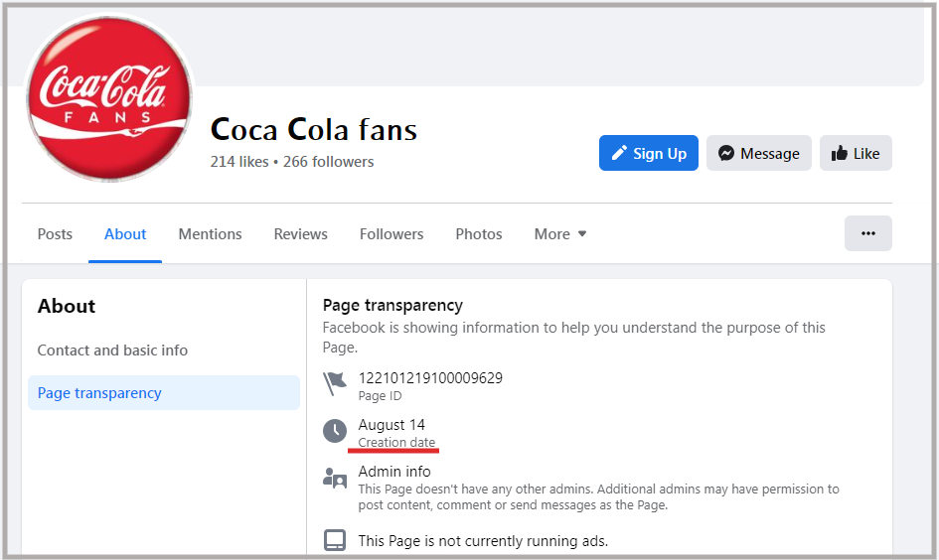The height and width of the screenshot is (560, 939).
Task: View the Followers tab
Action: pos(391,234)
